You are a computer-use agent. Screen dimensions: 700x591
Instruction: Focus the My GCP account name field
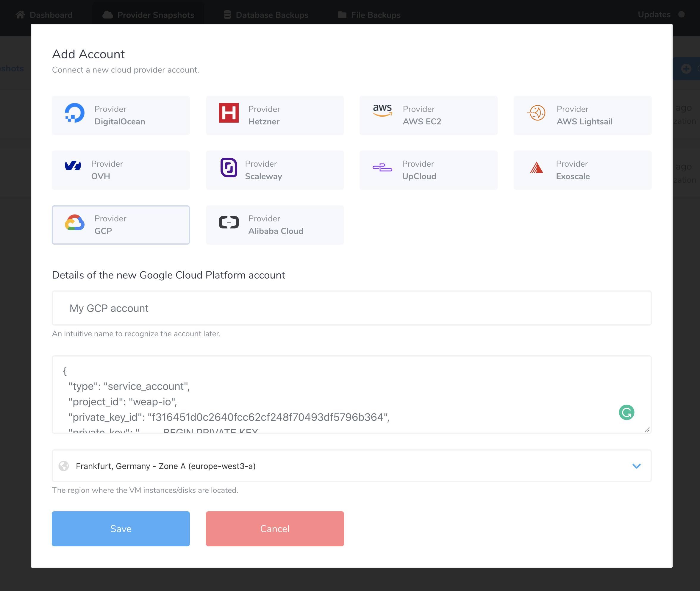point(351,308)
